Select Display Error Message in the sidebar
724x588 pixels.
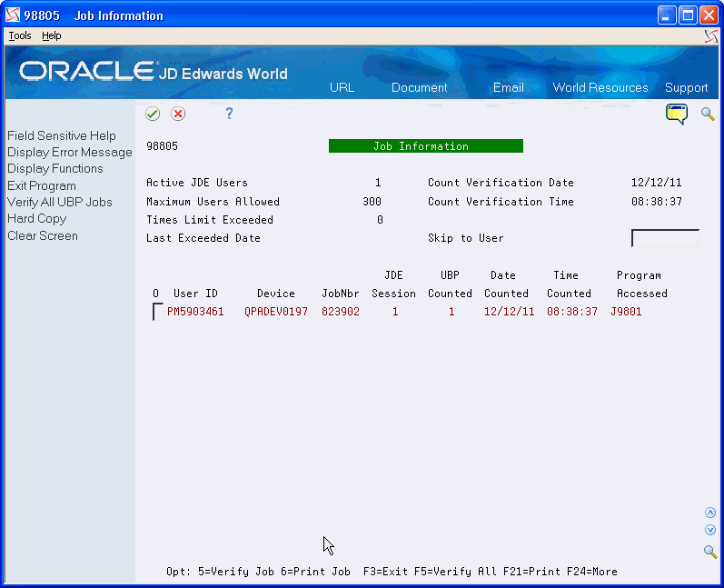[70, 153]
